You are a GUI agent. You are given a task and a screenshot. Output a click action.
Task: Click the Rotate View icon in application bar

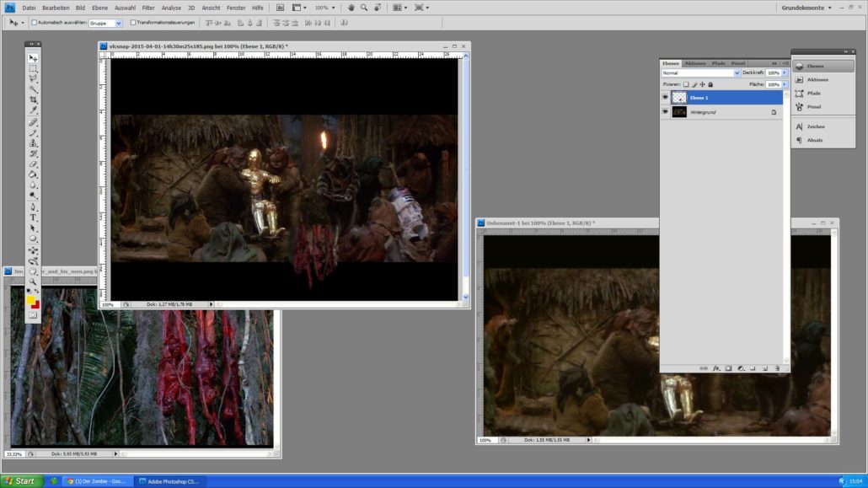(x=378, y=8)
